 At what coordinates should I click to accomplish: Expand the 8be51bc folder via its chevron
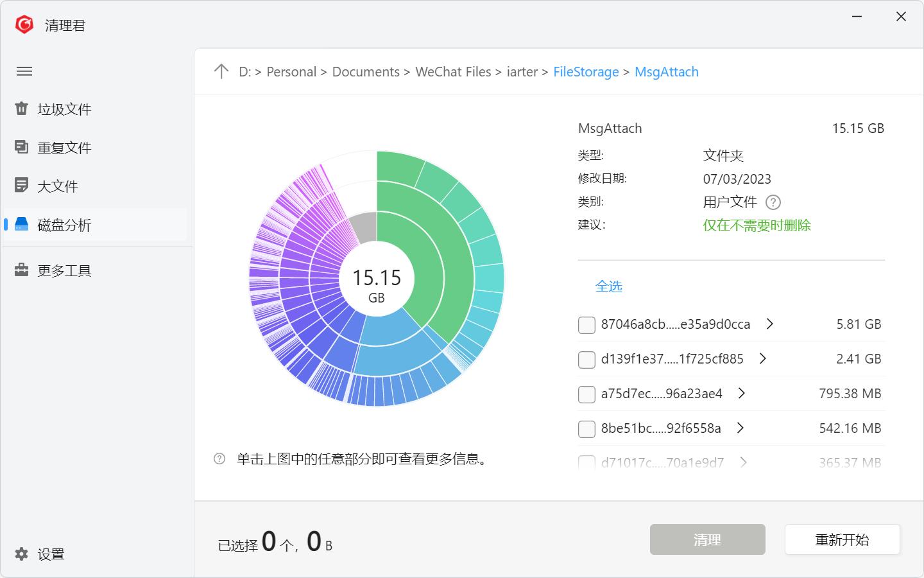click(x=740, y=428)
